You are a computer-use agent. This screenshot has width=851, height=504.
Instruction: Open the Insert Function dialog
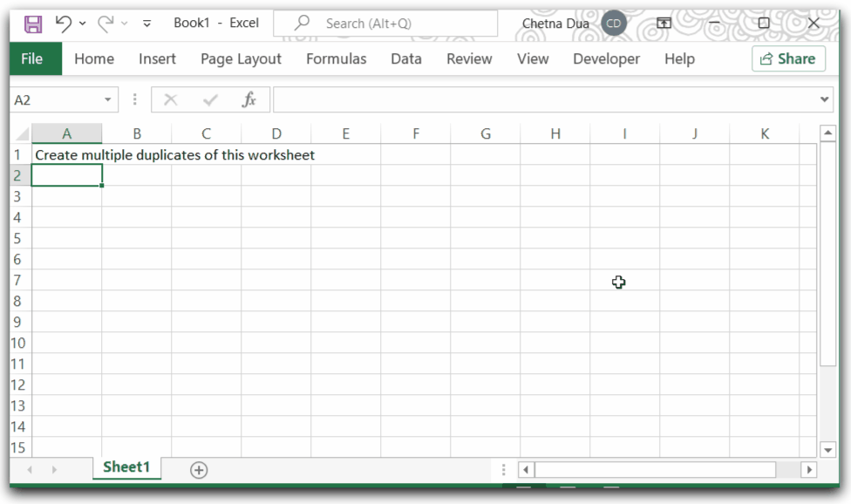[x=249, y=99]
